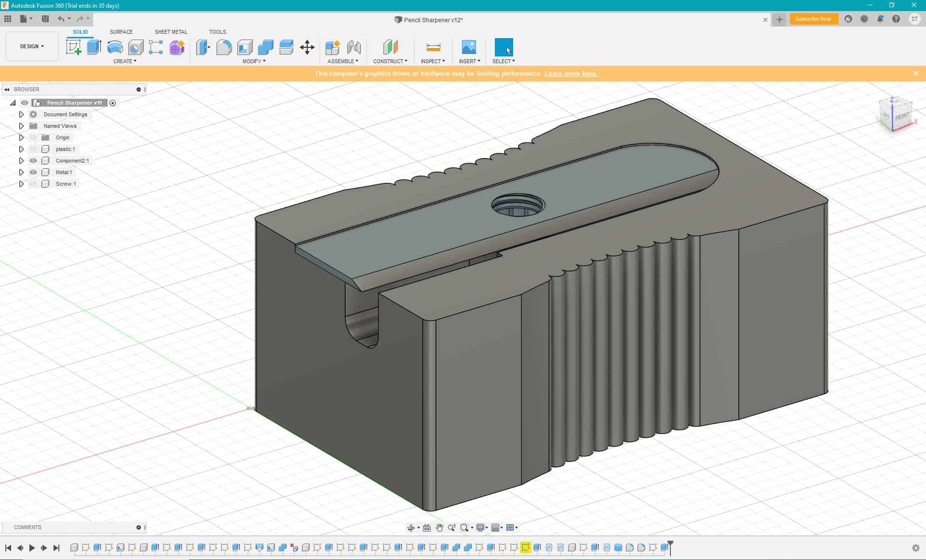Collapse the Browser panel
The width and height of the screenshot is (926, 560).
(7, 89)
